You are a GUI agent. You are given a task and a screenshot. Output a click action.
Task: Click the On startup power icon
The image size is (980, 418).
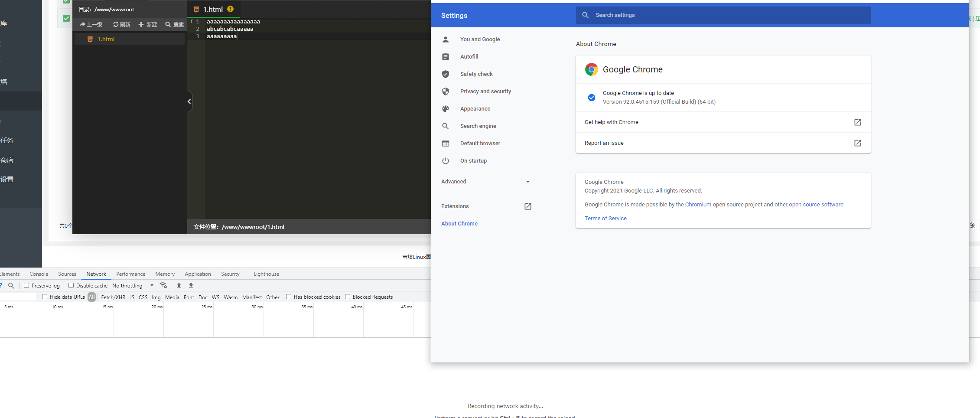[446, 160]
